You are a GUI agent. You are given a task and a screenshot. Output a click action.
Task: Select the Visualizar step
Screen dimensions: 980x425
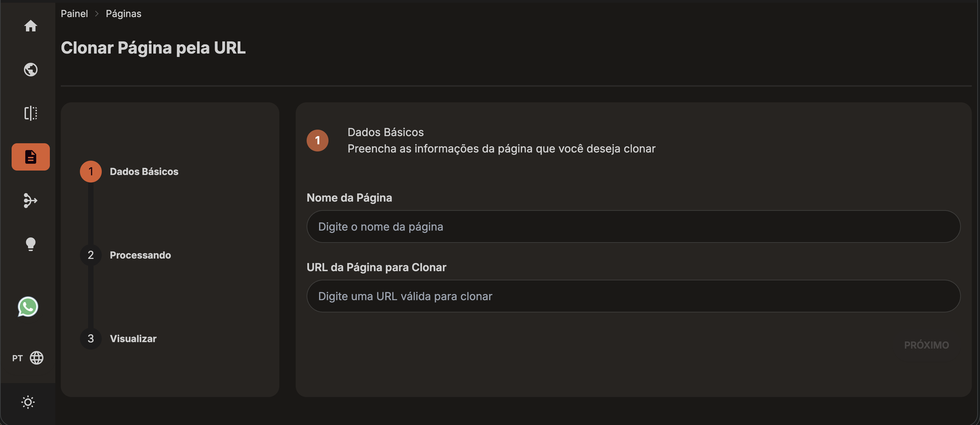click(x=132, y=338)
